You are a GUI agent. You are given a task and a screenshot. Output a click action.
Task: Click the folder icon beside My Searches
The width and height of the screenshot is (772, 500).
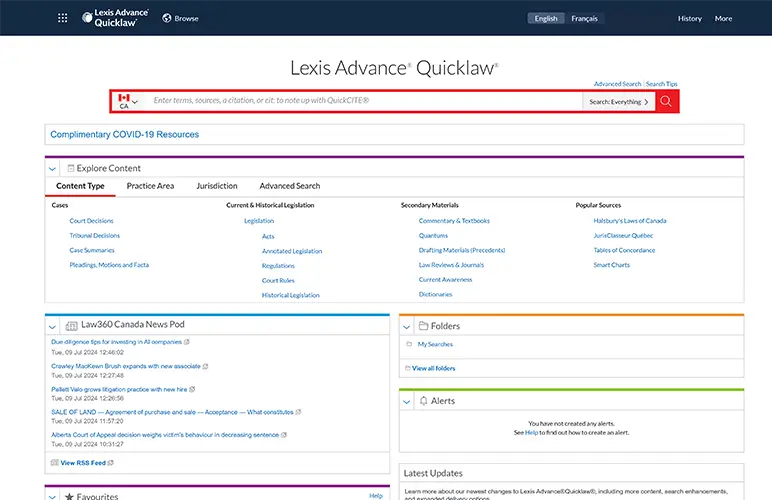409,344
